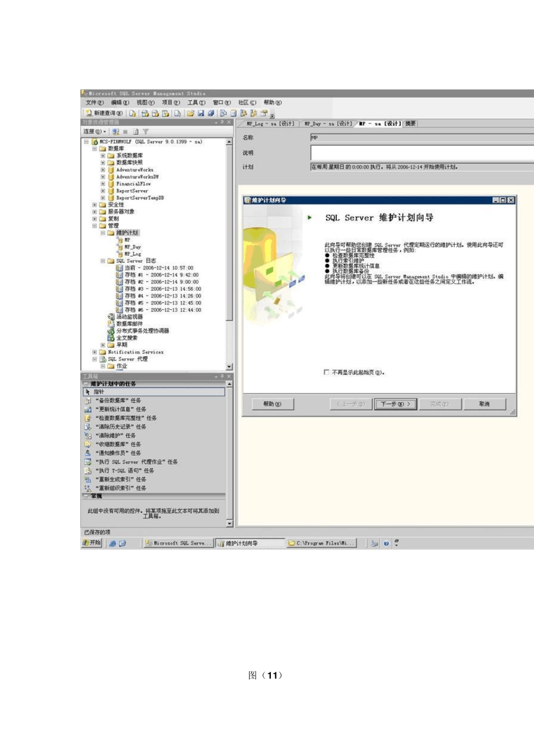534x756 pixels.
Task: Expand the Notification Services tree node
Action: click(x=94, y=352)
